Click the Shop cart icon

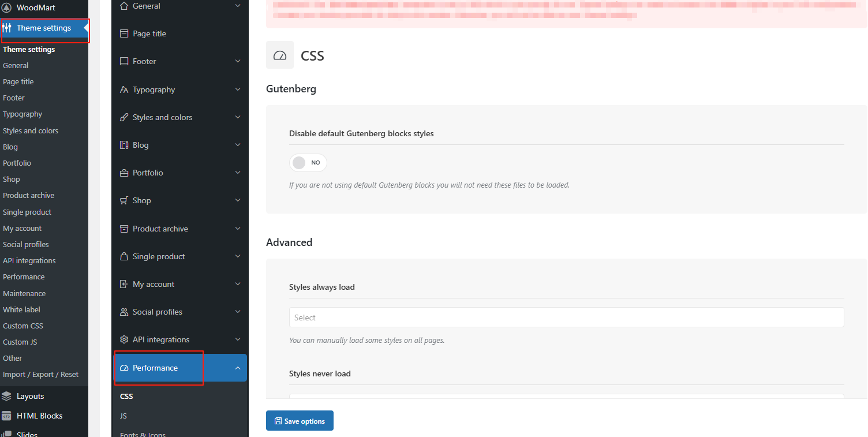(x=124, y=200)
